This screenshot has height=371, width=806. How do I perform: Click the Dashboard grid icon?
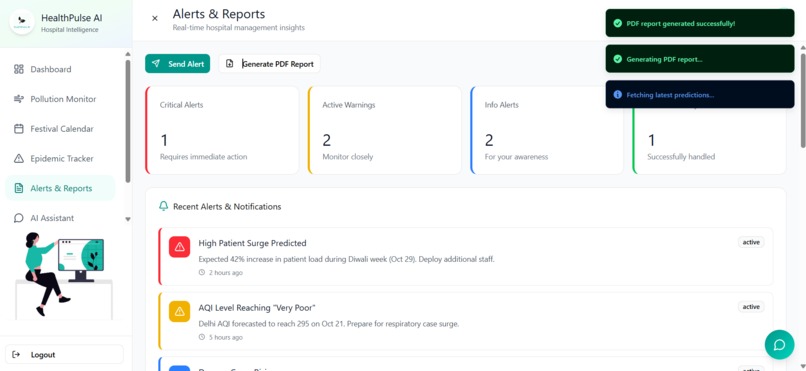point(19,69)
